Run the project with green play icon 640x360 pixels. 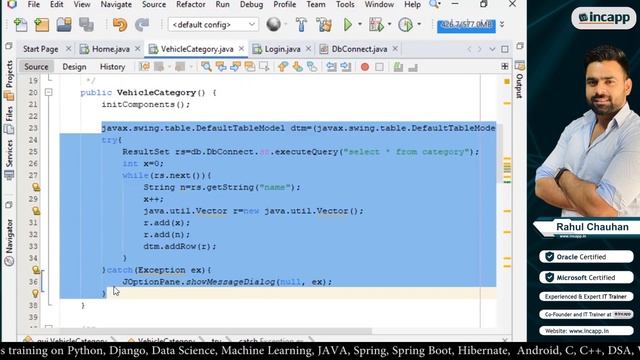click(x=348, y=24)
